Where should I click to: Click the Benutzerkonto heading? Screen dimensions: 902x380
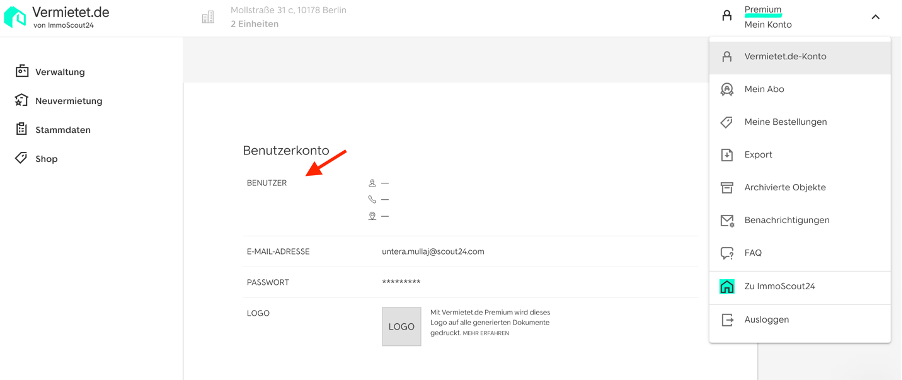[286, 151]
